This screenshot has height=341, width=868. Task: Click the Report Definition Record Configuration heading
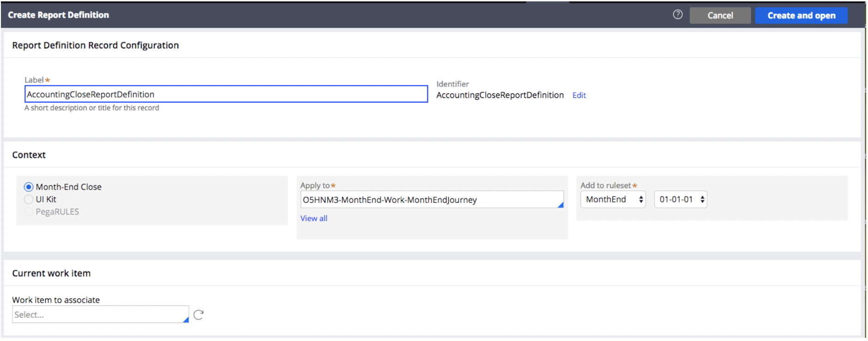[95, 45]
